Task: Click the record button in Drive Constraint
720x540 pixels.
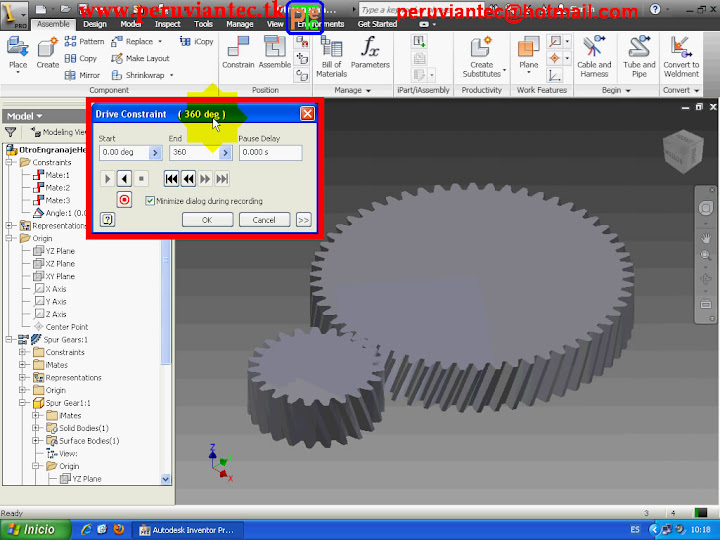Action: (x=124, y=200)
